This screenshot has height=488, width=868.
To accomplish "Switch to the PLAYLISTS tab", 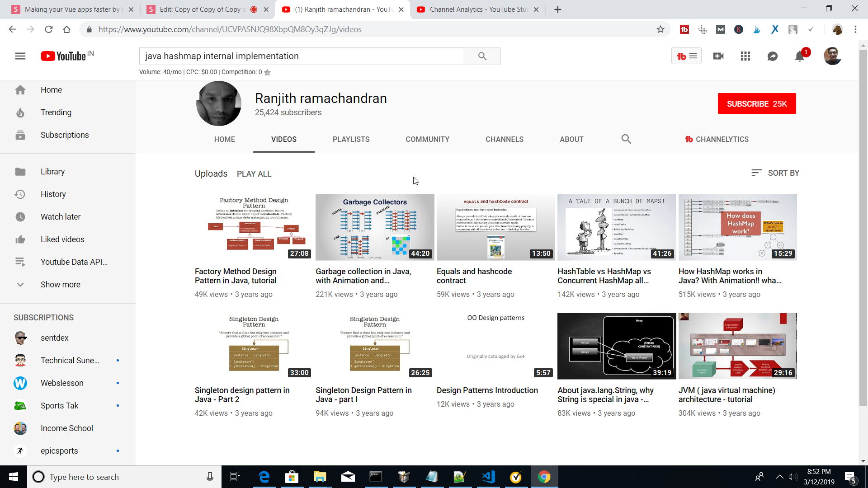I will [351, 139].
